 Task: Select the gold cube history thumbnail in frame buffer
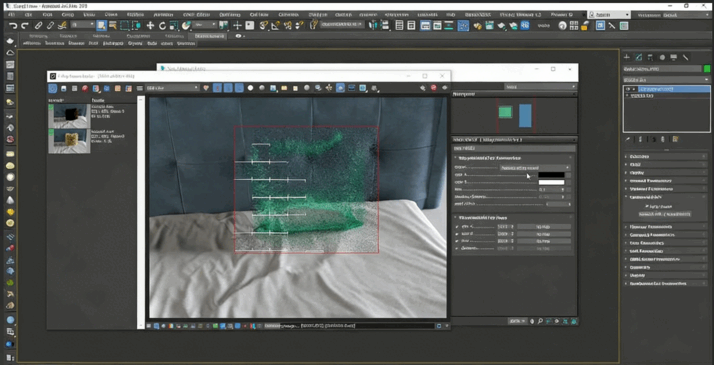[x=69, y=141]
